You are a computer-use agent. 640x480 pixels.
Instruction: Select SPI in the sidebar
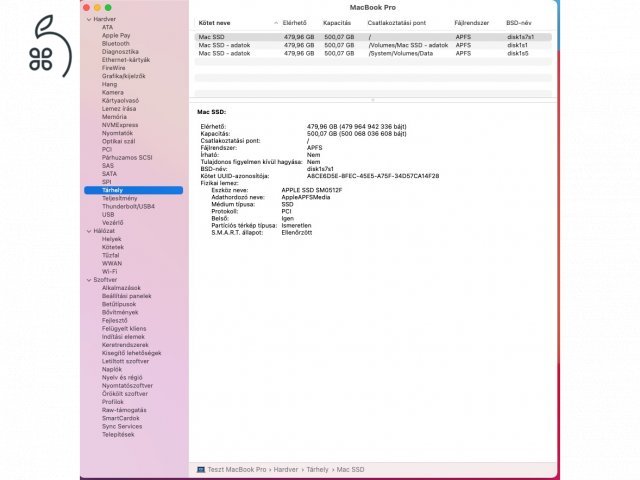tap(106, 182)
